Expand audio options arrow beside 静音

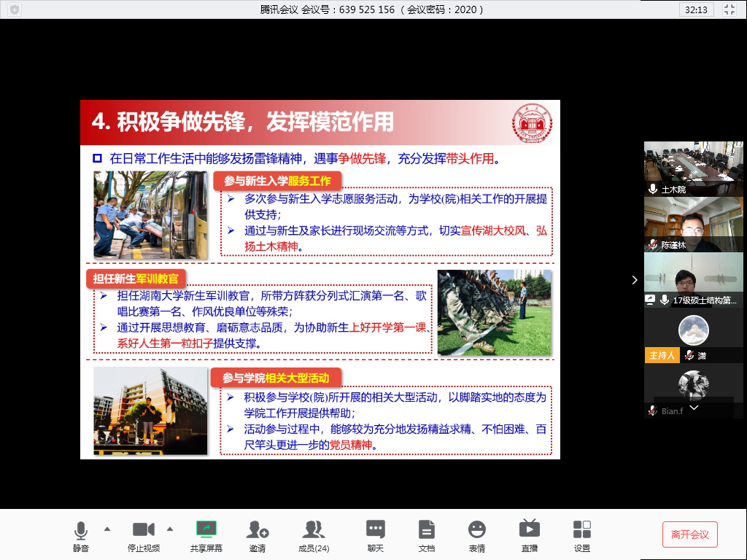point(107,529)
